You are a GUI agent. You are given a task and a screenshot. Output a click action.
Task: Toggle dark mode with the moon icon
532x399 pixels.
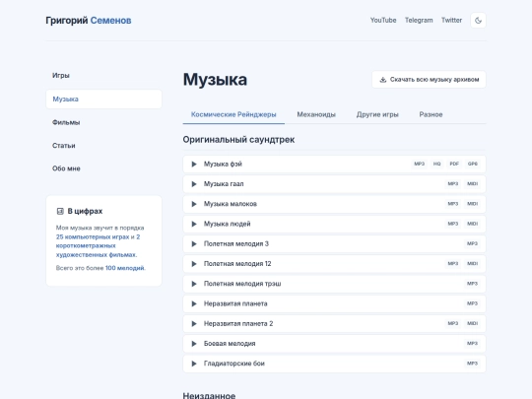click(x=478, y=21)
